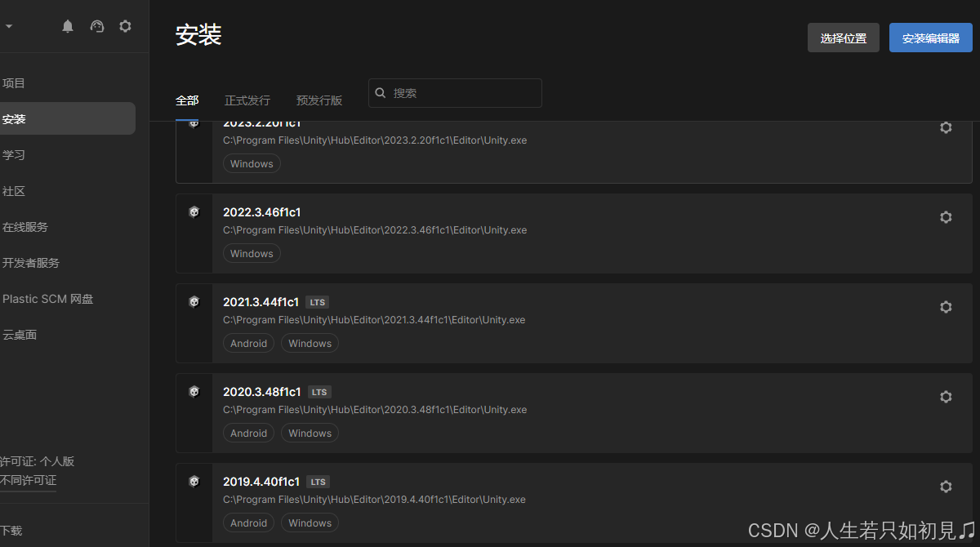
Task: Click LTS badge next to 2020.3.48f1c1
Action: tap(319, 392)
